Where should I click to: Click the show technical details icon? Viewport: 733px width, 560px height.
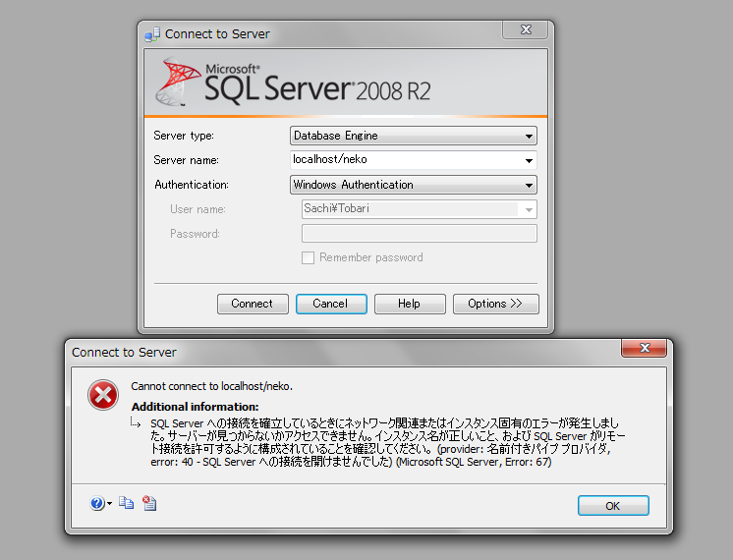pyautogui.click(x=149, y=503)
